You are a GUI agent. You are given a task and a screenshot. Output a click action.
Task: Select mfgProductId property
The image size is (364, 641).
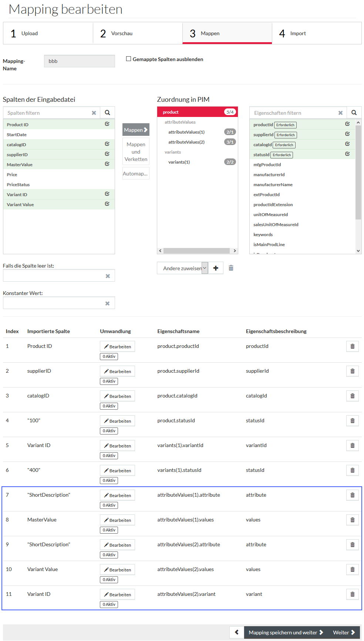click(x=302, y=164)
